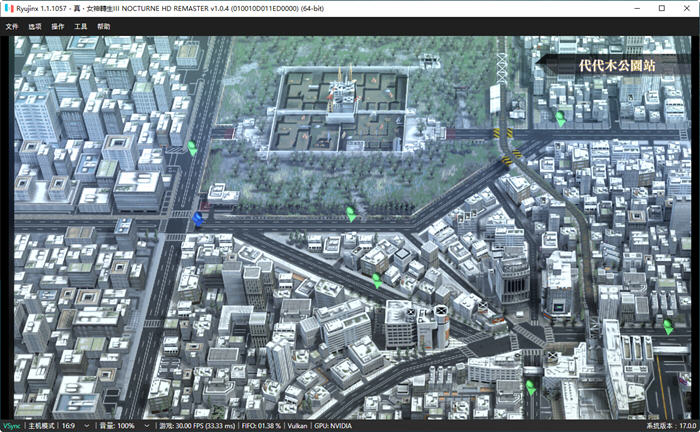Open the dropdown arrow beside 16:9
This screenshot has height=432, width=700.
[87, 426]
